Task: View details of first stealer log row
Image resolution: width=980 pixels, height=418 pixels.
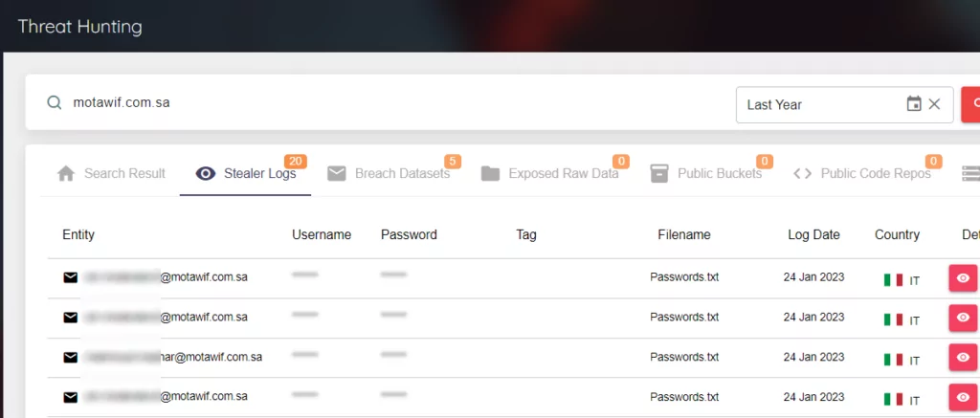Action: 963,278
